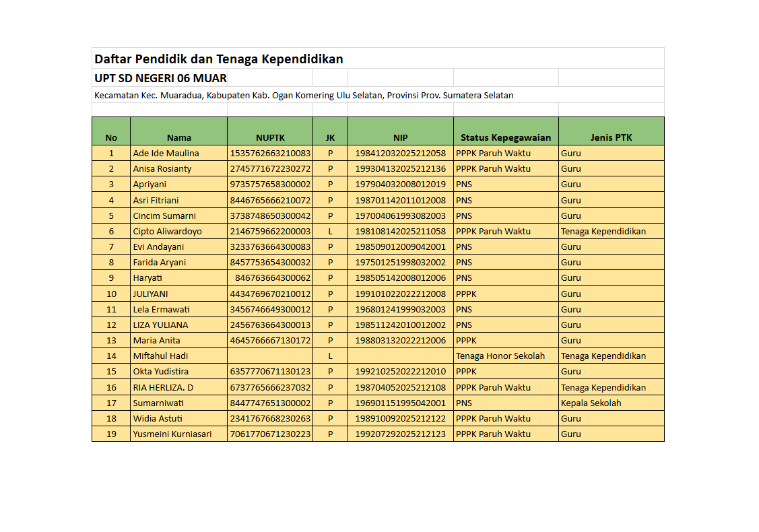Click NIP value 197501251998032002
The image size is (759, 532).
click(x=400, y=262)
